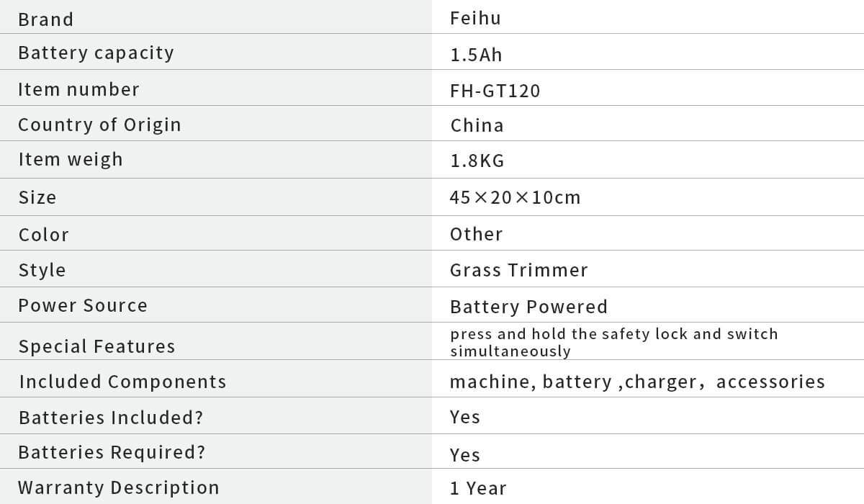
Task: Click the Battery capacity label
Action: click(96, 53)
